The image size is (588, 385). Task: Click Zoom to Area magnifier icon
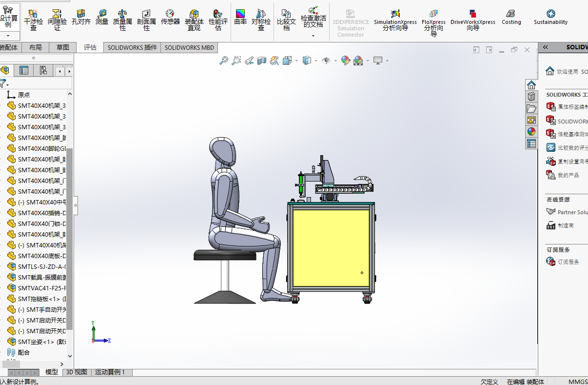pyautogui.click(x=236, y=61)
